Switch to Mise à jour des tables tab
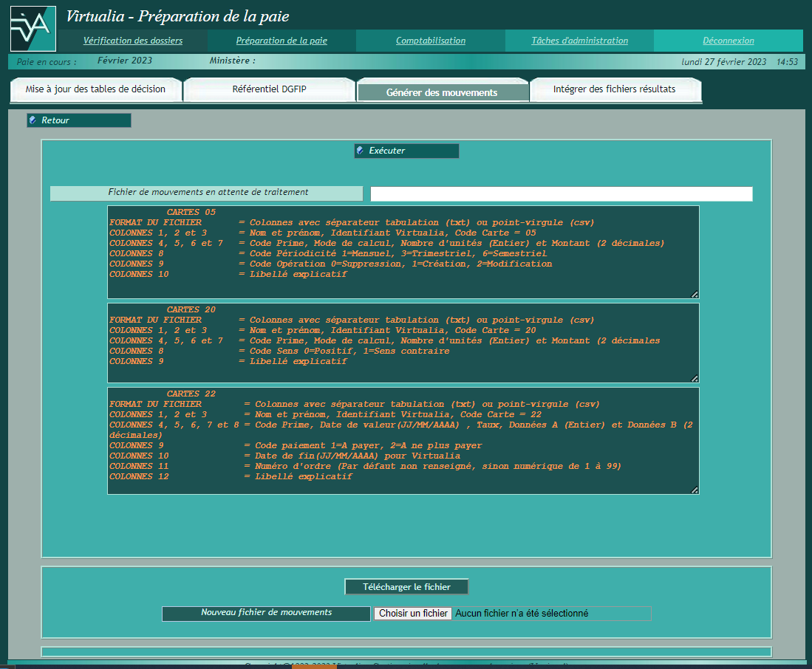This screenshot has height=669, width=812. pyautogui.click(x=95, y=90)
